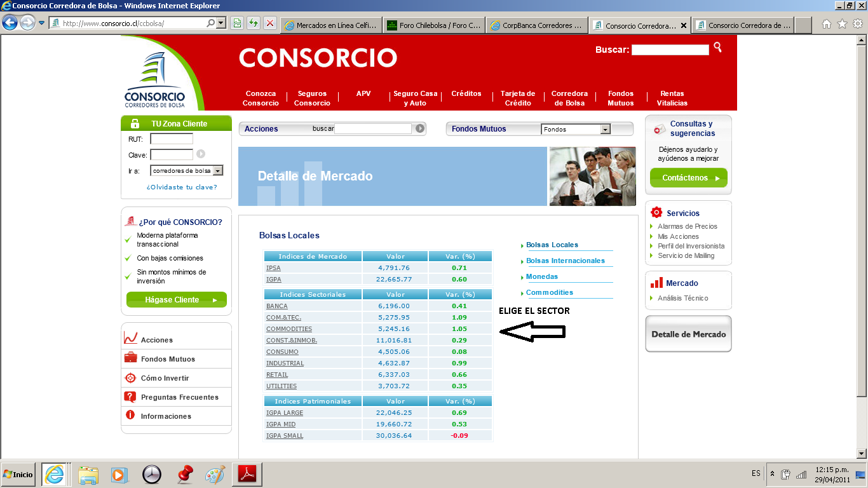
Task: Open the IPSA index link
Action: click(x=273, y=268)
